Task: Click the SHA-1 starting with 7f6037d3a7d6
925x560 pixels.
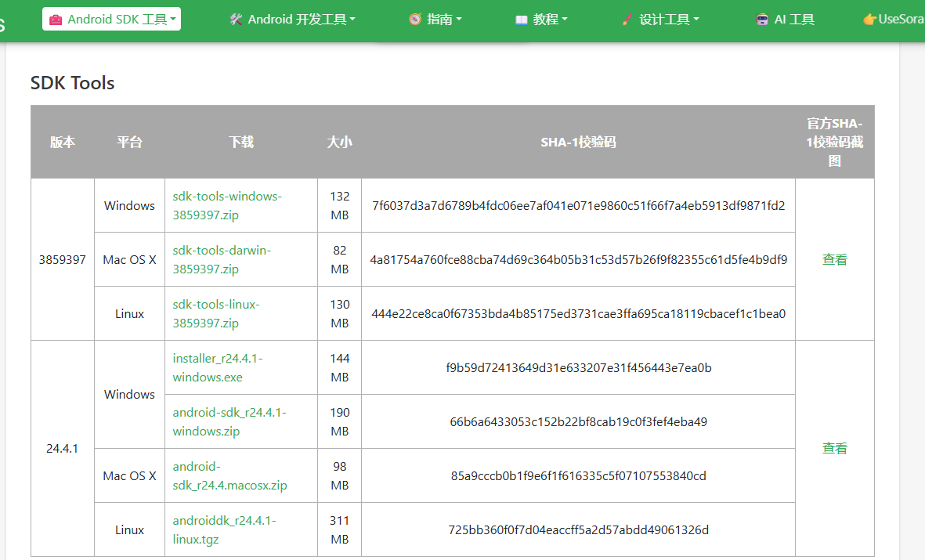Action: (578, 205)
